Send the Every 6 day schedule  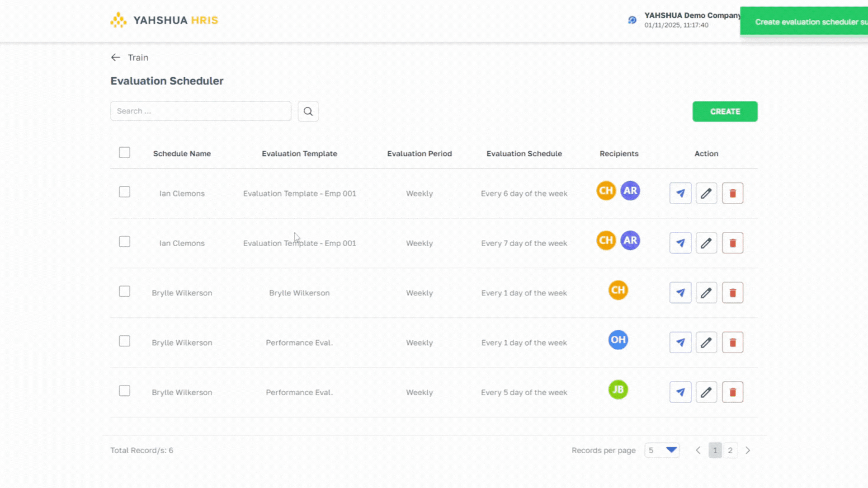pyautogui.click(x=680, y=193)
